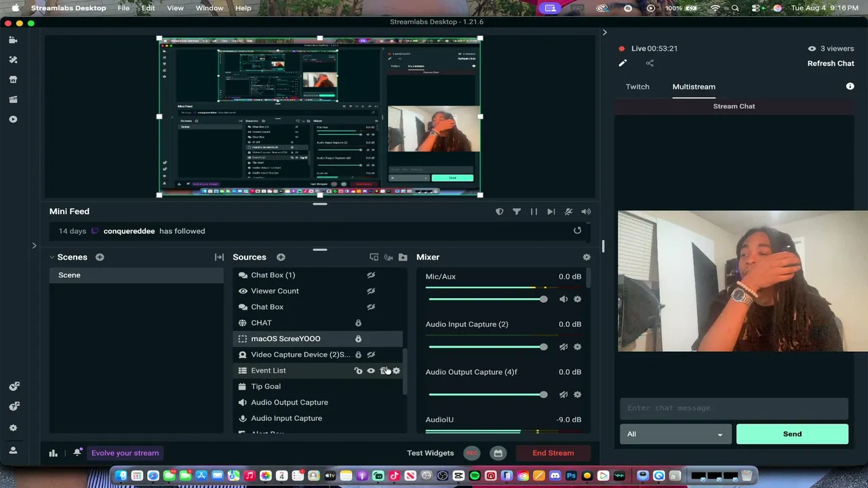
Task: Edit stream info with pencil icon
Action: click(x=623, y=63)
